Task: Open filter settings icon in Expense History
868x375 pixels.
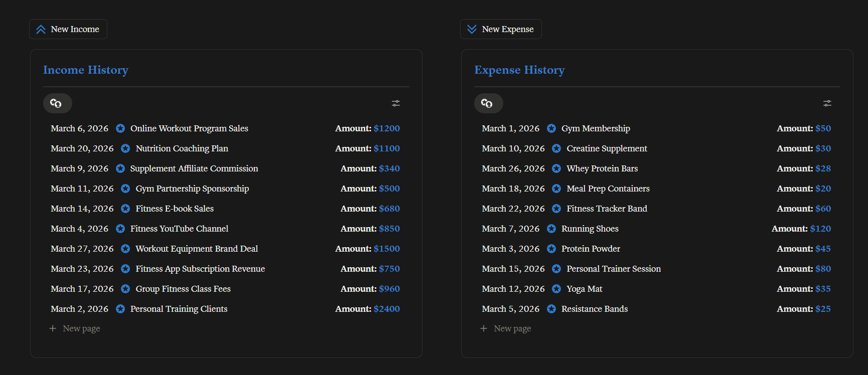Action: [827, 103]
